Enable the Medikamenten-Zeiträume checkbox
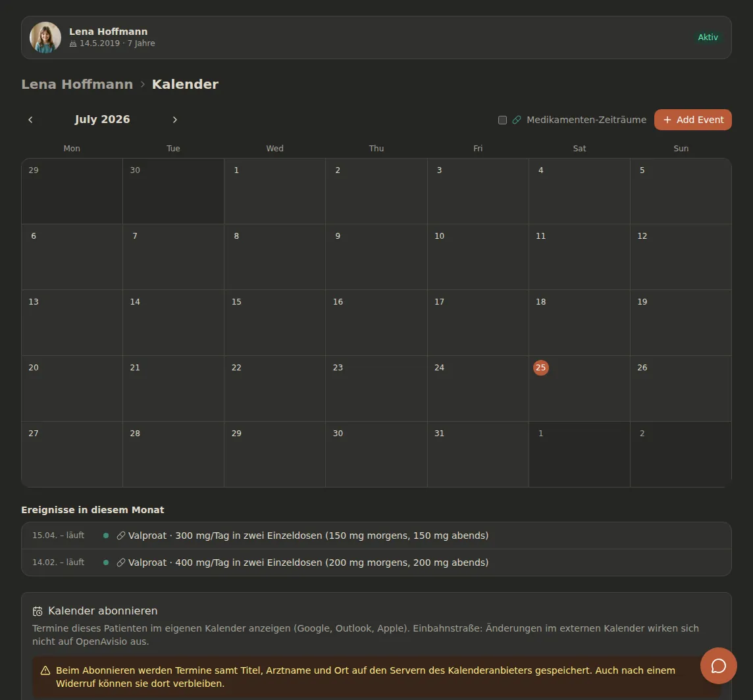This screenshot has height=700, width=753. (502, 120)
